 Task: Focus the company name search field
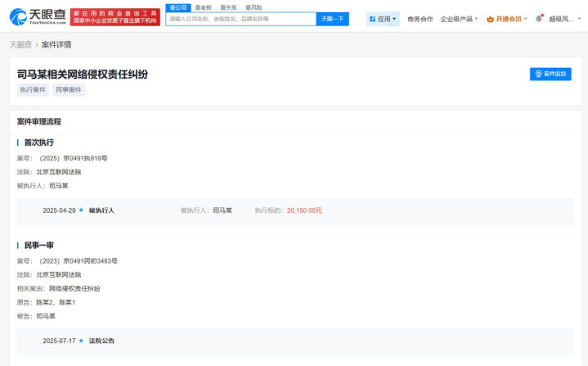pos(240,19)
